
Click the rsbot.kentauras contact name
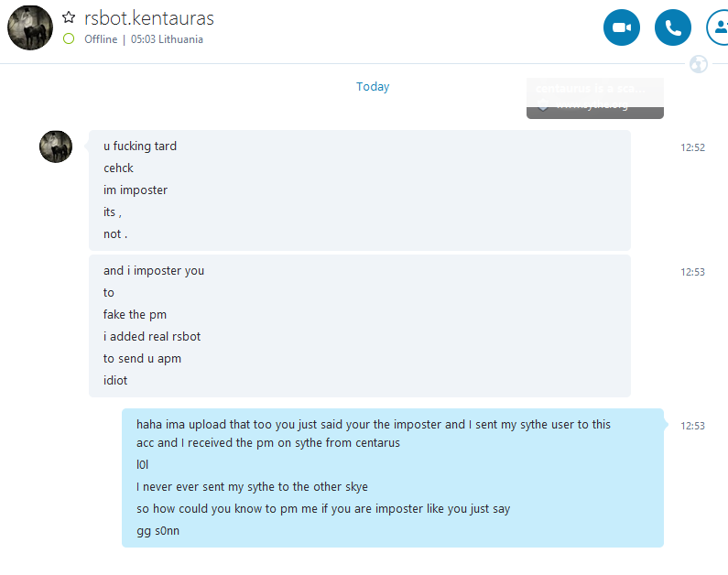pyautogui.click(x=149, y=18)
